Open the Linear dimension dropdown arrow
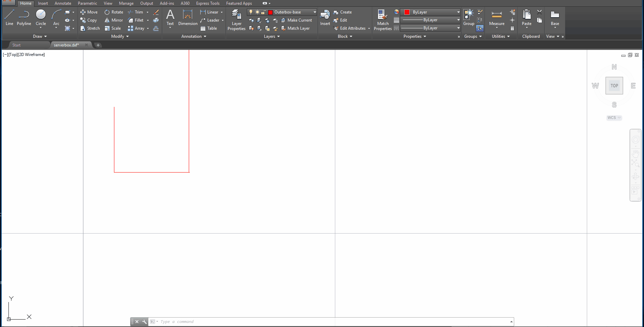 [222, 12]
